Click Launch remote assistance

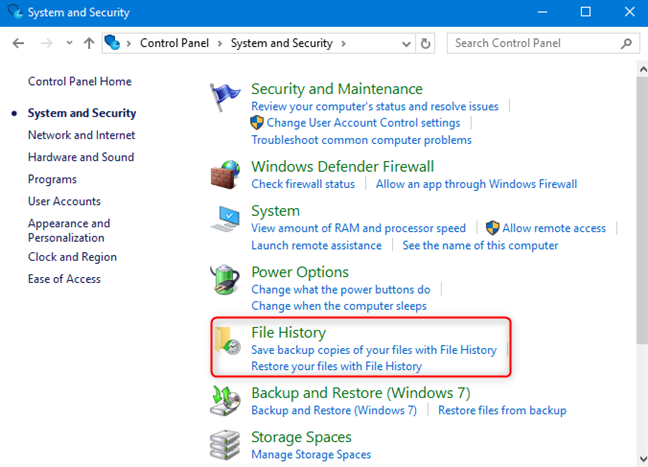point(317,245)
